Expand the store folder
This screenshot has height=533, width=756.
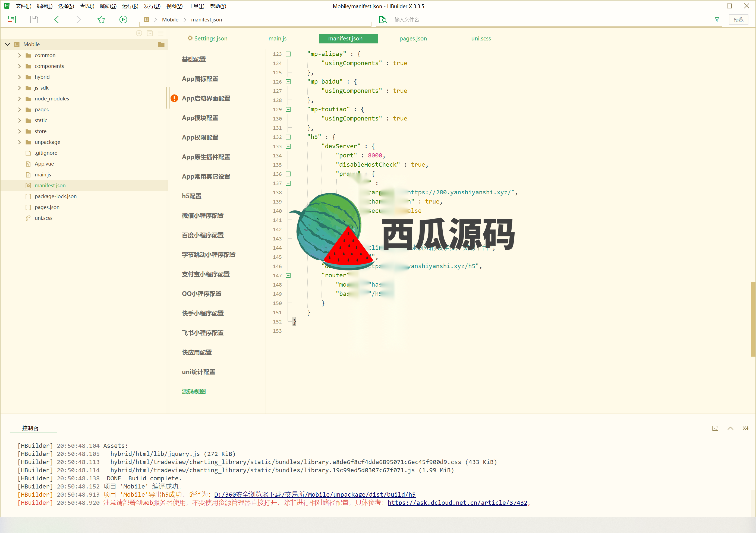[20, 131]
